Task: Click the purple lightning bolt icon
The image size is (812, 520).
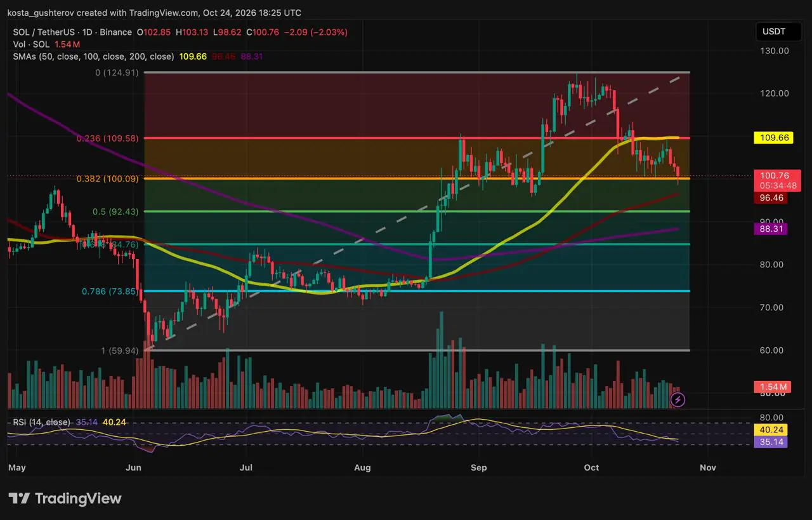Action: click(678, 399)
